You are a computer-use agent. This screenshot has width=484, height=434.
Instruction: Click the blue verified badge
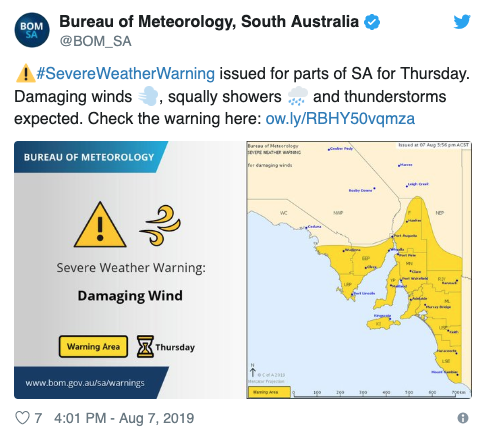pyautogui.click(x=372, y=22)
